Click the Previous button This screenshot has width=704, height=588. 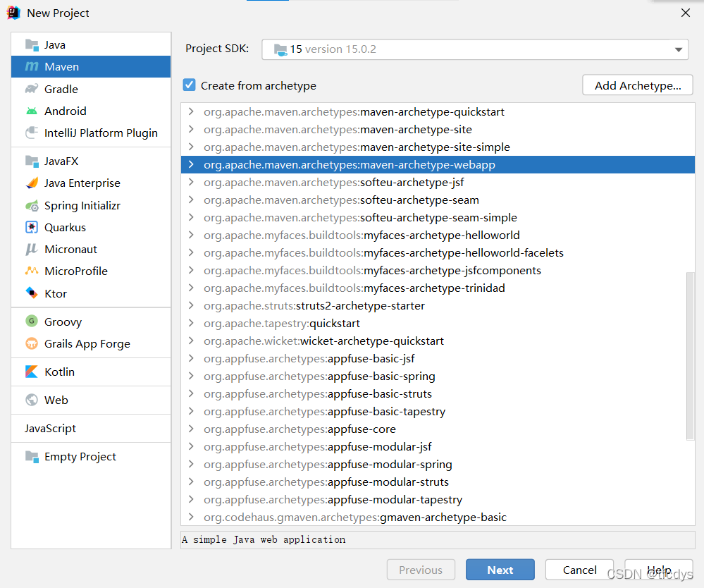pos(421,570)
